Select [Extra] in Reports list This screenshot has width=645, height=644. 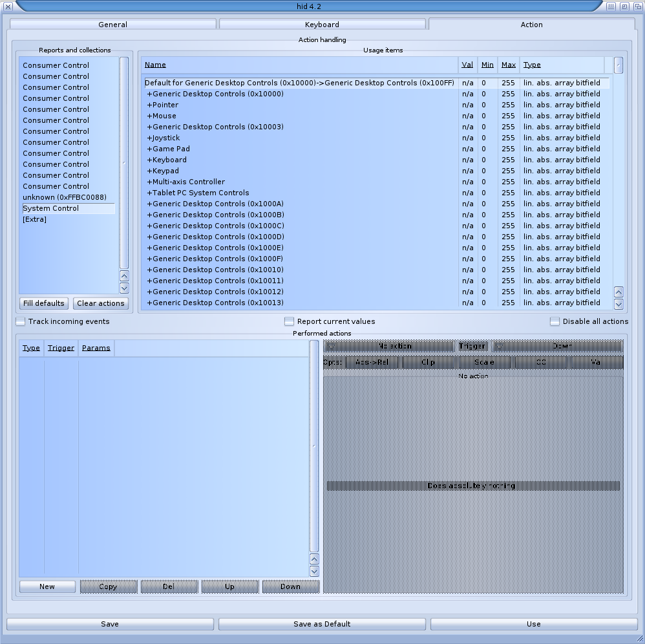click(35, 219)
